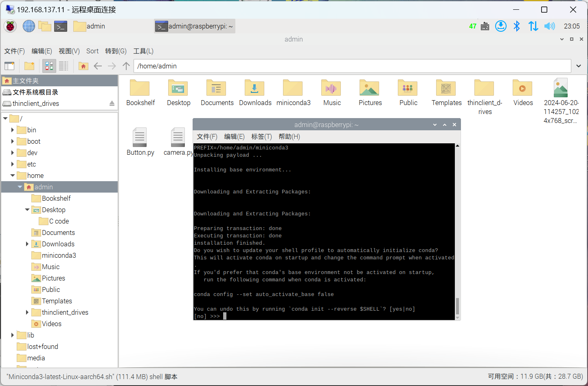This screenshot has height=386, width=588.
Task: Collapse the admin folder tree node
Action: (20, 187)
